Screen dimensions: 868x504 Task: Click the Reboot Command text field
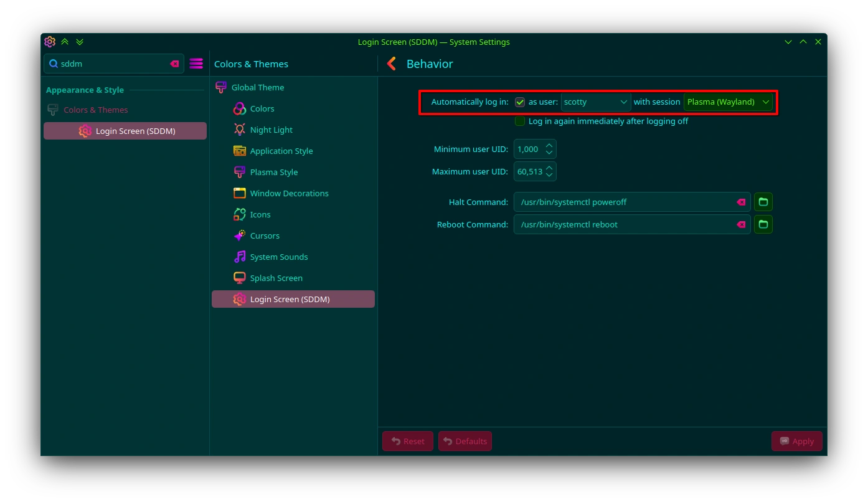632,224
